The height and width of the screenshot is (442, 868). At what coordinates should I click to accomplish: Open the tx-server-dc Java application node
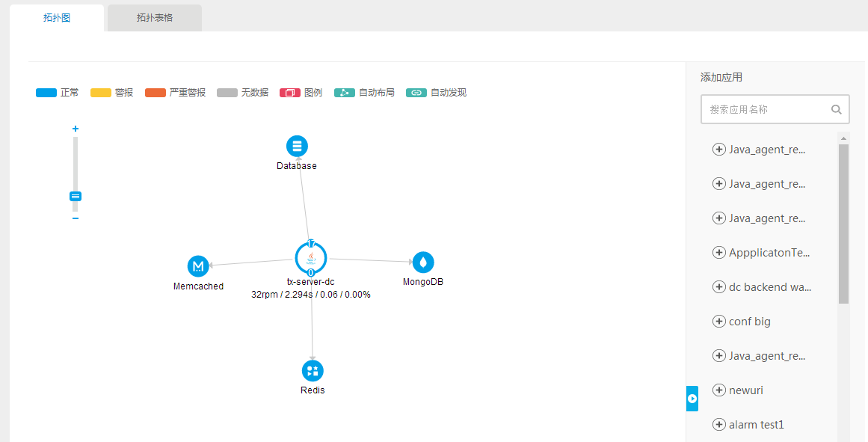[311, 258]
